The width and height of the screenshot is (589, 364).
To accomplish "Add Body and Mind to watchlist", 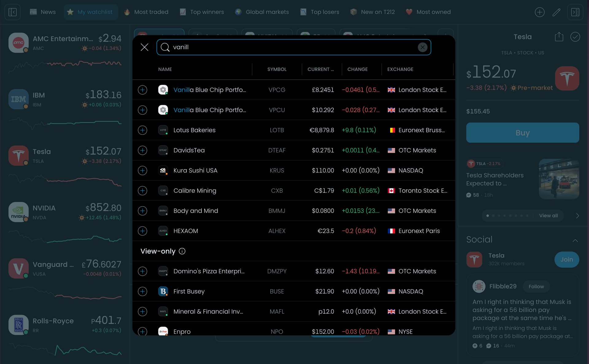I will (142, 211).
